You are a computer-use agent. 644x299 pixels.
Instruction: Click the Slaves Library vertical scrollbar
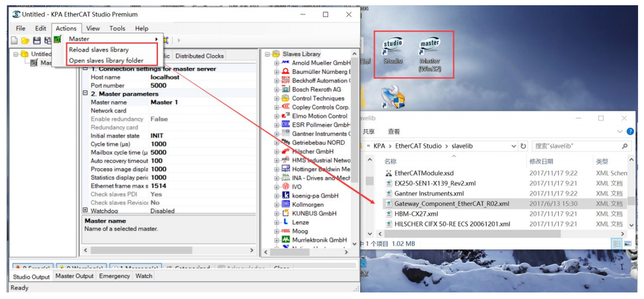[x=355, y=121]
